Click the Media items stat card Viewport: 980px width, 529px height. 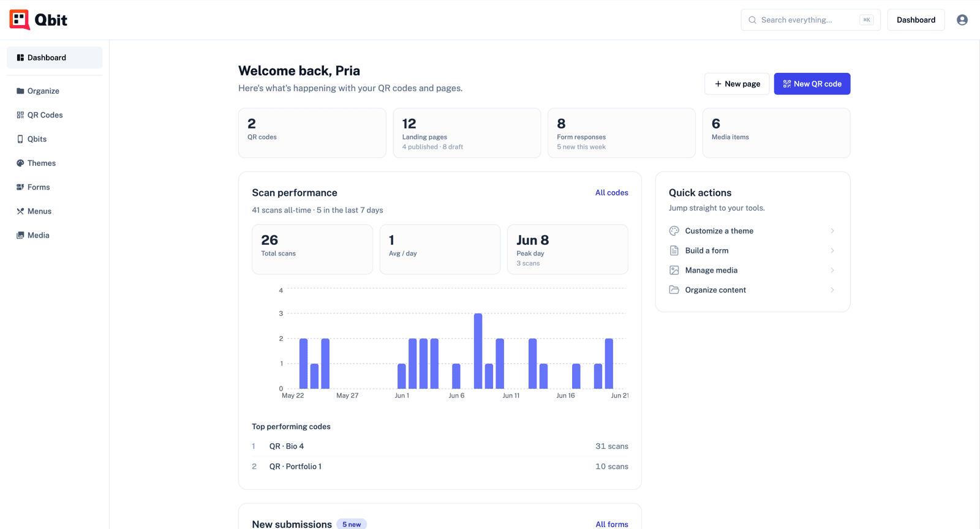click(x=776, y=133)
